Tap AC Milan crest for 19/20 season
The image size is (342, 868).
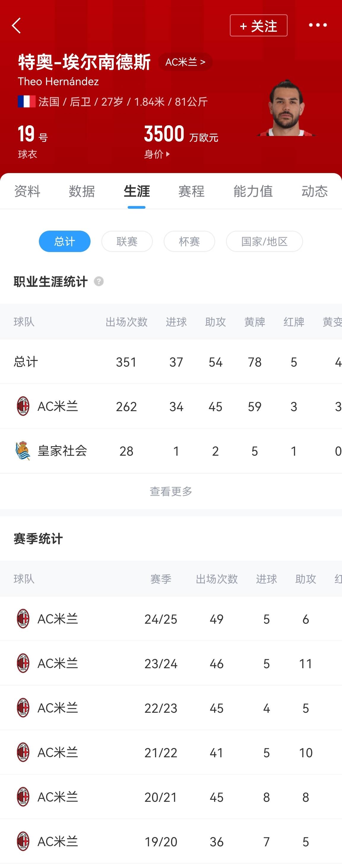point(23,841)
